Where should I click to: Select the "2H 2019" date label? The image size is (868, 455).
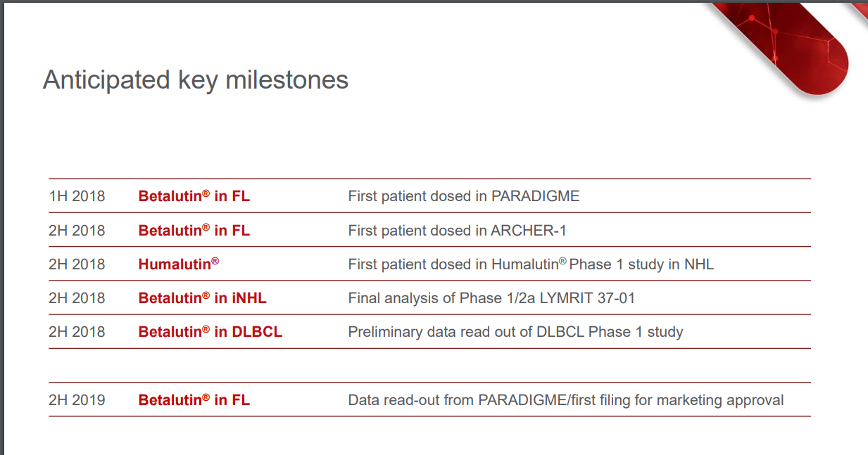tap(77, 400)
